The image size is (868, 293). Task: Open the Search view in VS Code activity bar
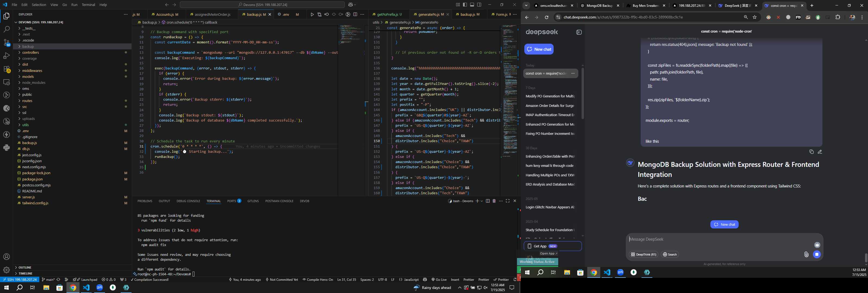[x=7, y=29]
